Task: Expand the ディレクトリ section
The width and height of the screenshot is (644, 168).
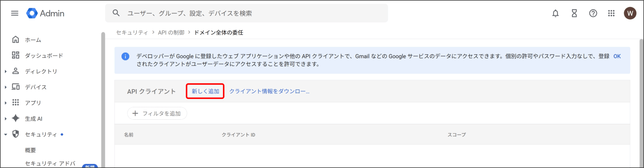Action: point(6,71)
